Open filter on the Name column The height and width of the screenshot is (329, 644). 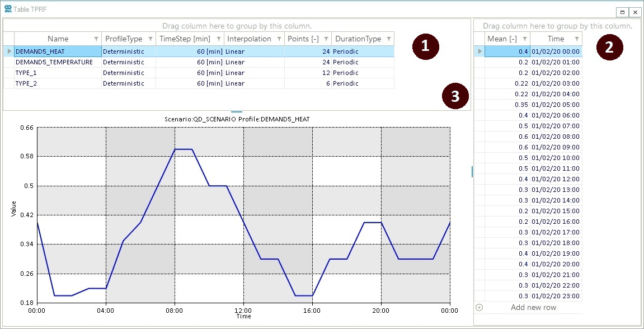tap(96, 39)
